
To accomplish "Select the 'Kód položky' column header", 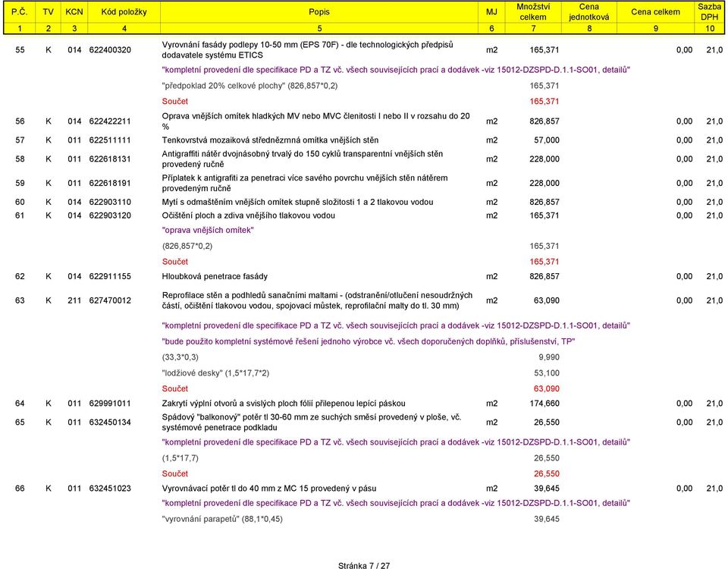I will 124,12.
